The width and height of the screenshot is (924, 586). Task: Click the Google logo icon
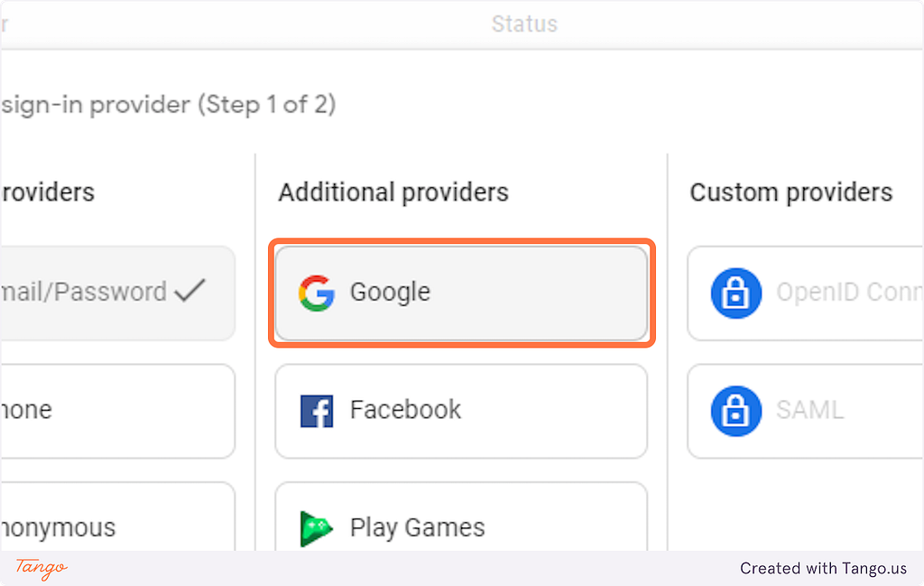pyautogui.click(x=317, y=293)
